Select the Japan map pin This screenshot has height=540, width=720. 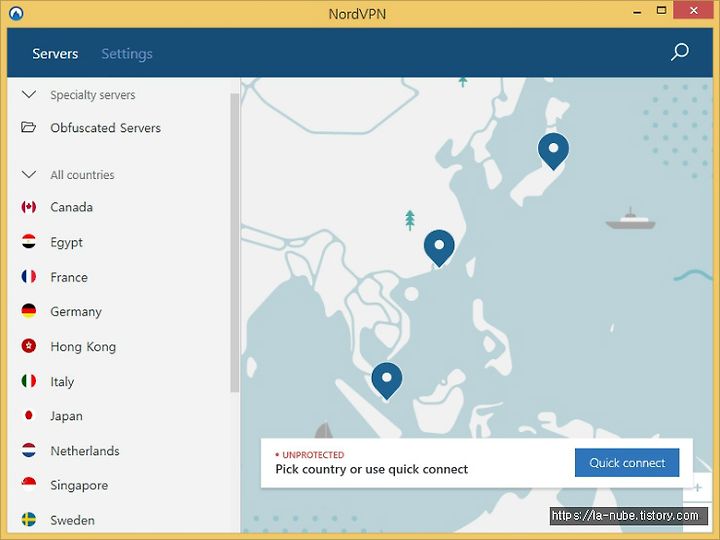[x=553, y=152]
